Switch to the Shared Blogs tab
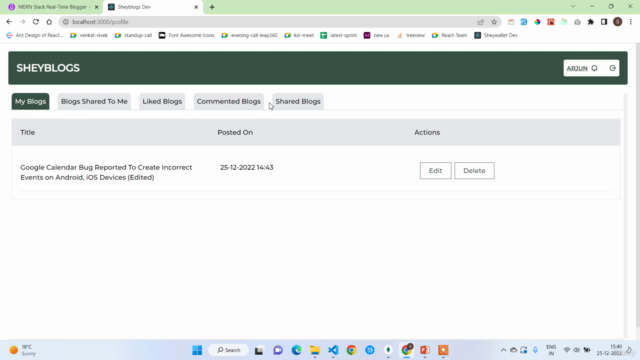The height and width of the screenshot is (360, 640). tap(298, 101)
